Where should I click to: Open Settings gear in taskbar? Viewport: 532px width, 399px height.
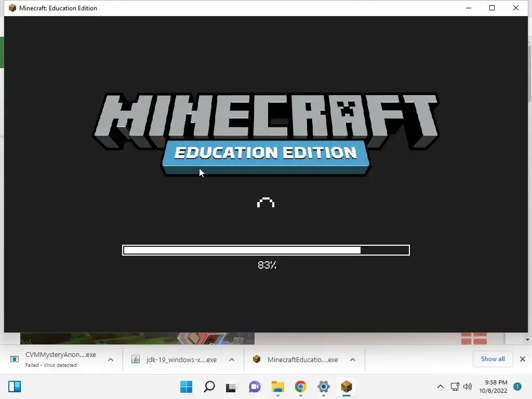click(323, 387)
